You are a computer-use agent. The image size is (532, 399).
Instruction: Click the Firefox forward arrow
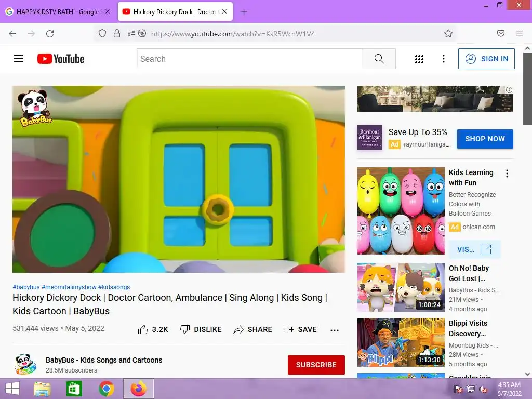point(31,34)
